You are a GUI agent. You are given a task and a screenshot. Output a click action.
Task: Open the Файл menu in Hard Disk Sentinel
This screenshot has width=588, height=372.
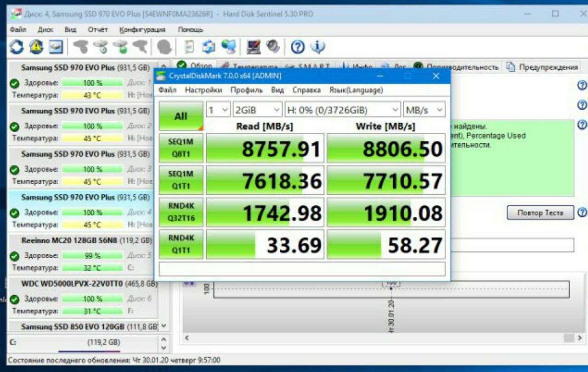[x=17, y=30]
